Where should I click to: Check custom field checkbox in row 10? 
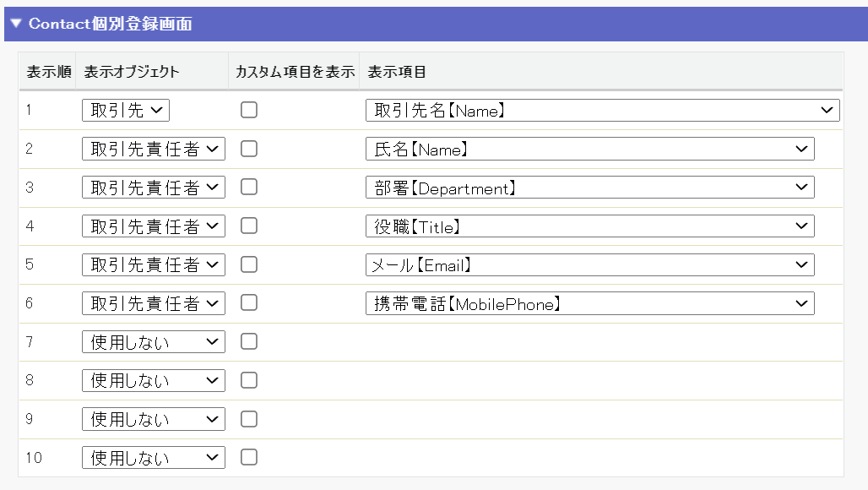coord(249,457)
